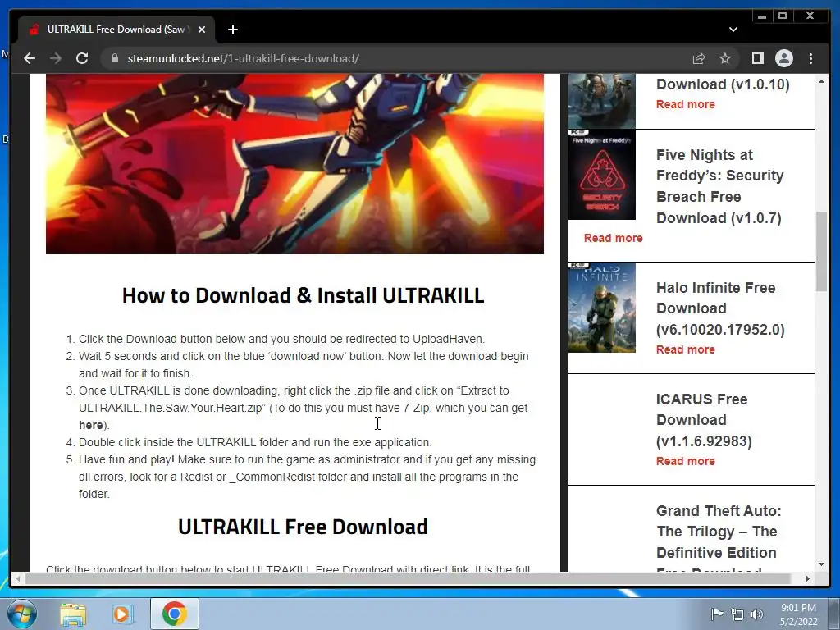Screen dimensions: 840x630
Task: Click the vertical scrollbar up arrow
Action: click(821, 81)
